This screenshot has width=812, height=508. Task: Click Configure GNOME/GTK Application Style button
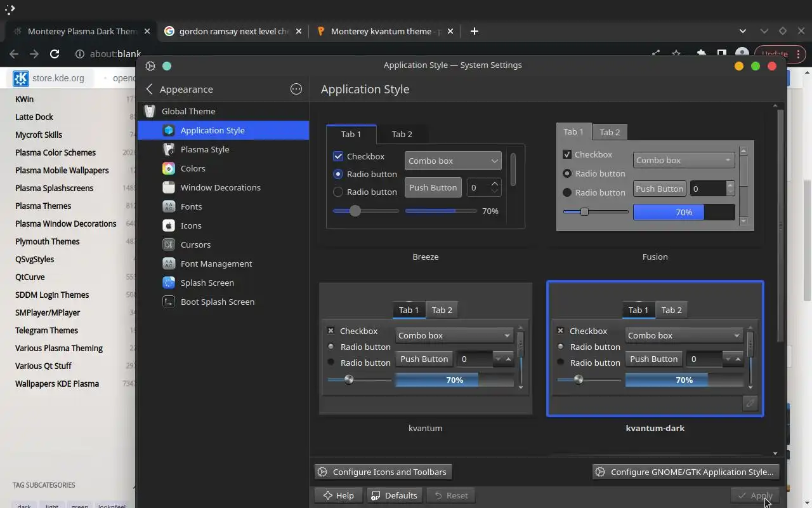pos(685,472)
